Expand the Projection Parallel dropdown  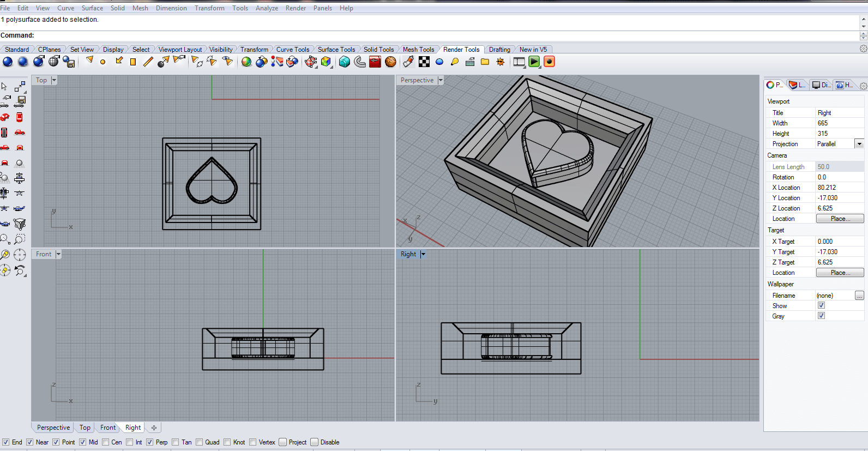pyautogui.click(x=859, y=144)
